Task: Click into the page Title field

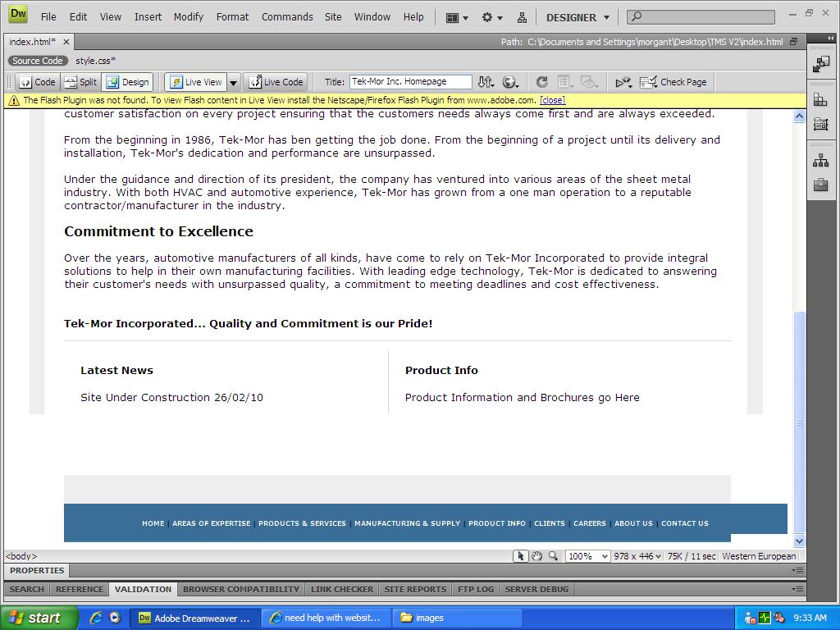Action: pyautogui.click(x=410, y=81)
